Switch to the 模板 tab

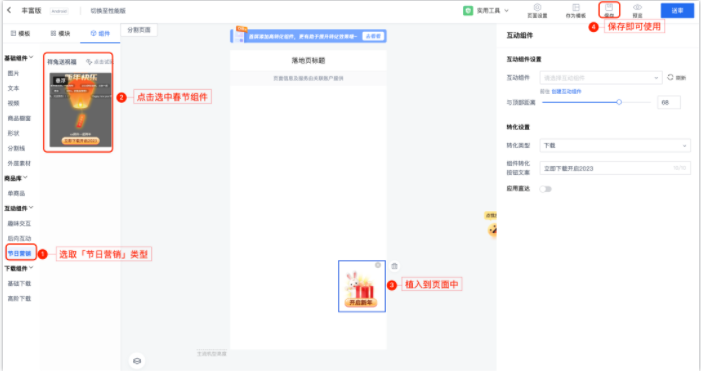(x=20, y=34)
